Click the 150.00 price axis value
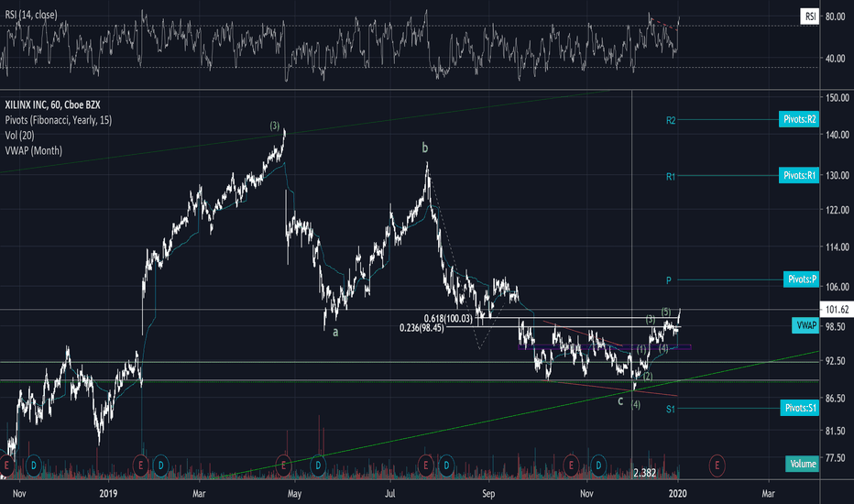 pyautogui.click(x=838, y=98)
